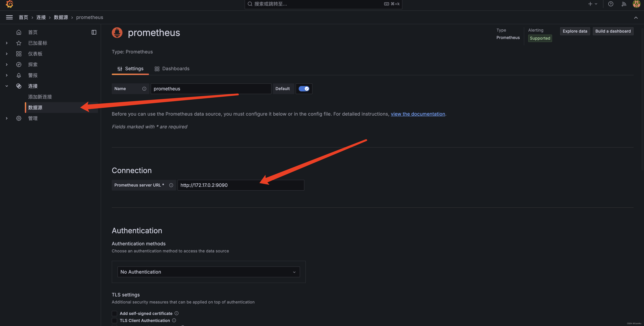Click the search magnifier icon
Screen dimensions: 644x326
250,4
